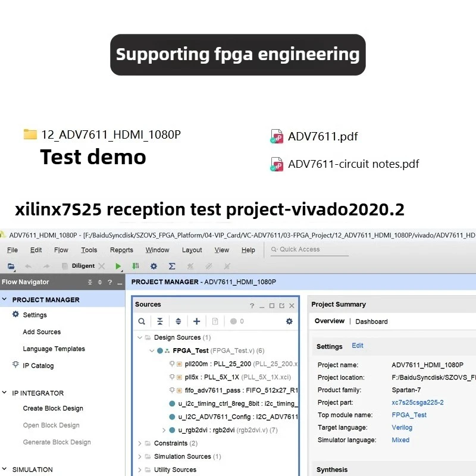Switch to the Dashboard tab

[371, 321]
